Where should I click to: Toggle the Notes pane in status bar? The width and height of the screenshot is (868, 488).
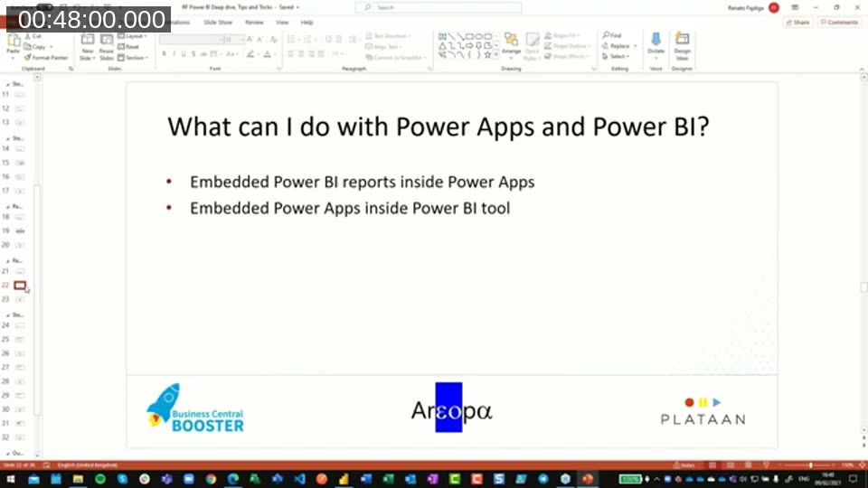pyautogui.click(x=684, y=465)
